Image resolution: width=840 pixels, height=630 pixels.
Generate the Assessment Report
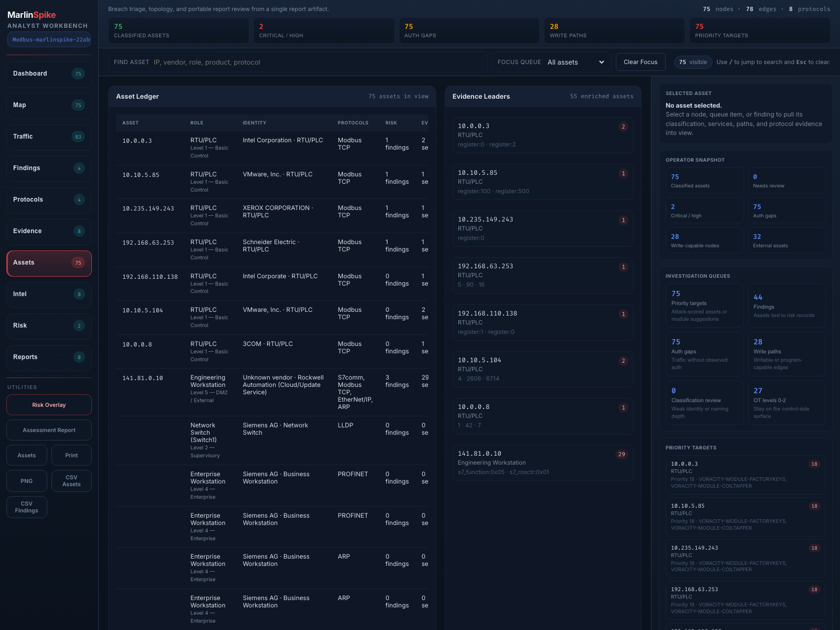(x=49, y=430)
